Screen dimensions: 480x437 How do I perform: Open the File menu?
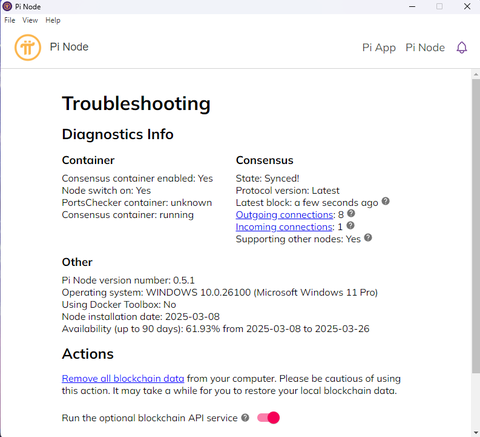10,20
